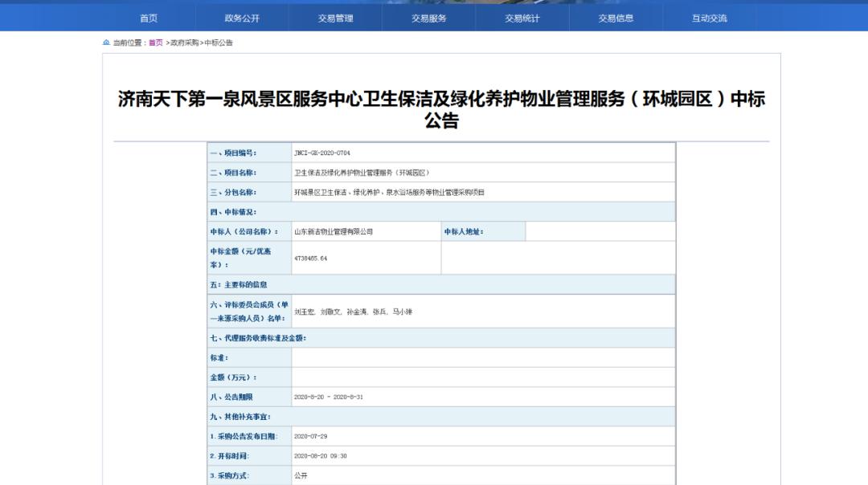The width and height of the screenshot is (868, 485).
Task: Open the 交易统计 navigation item
Action: (522, 18)
